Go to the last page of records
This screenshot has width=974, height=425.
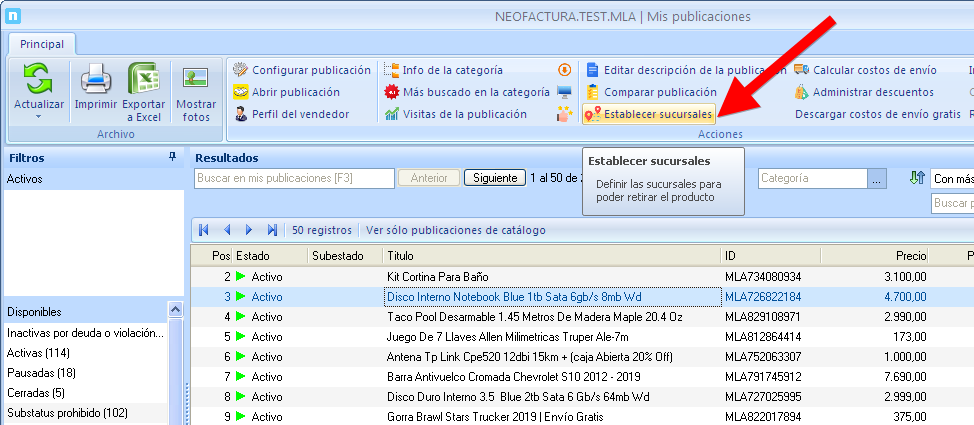click(272, 230)
